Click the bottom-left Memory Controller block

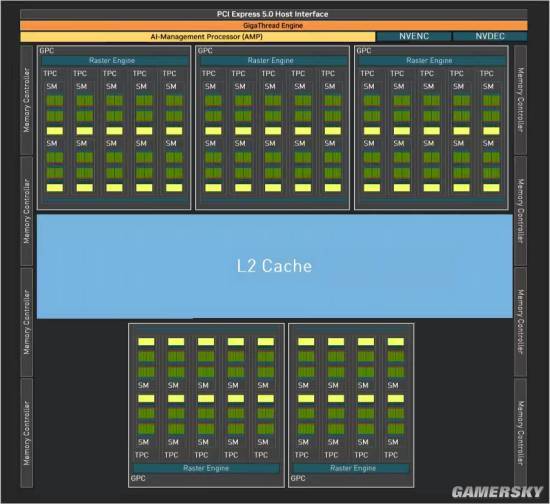pyautogui.click(x=27, y=433)
